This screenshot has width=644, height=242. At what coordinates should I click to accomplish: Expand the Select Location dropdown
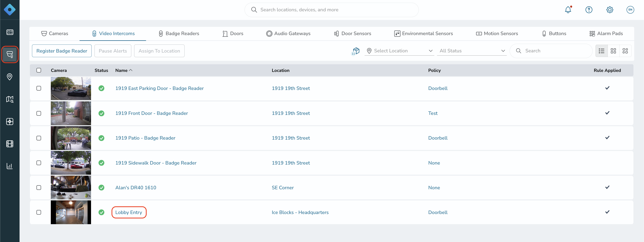[x=399, y=51]
